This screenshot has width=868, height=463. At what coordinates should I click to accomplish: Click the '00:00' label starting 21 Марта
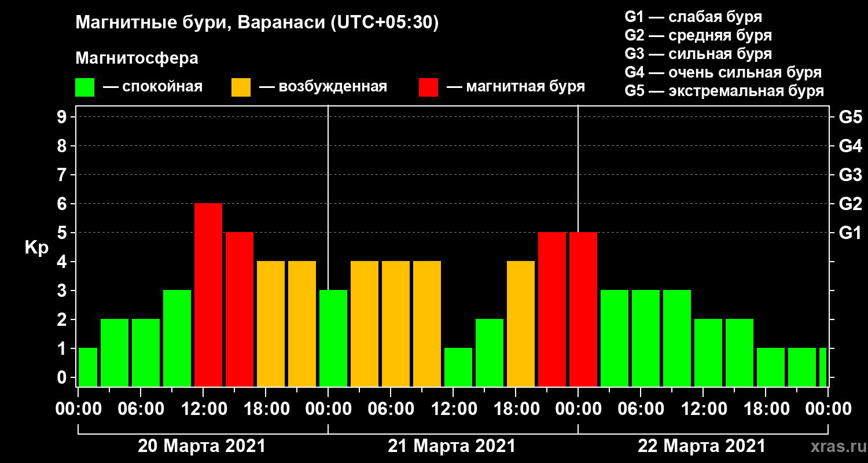[329, 409]
